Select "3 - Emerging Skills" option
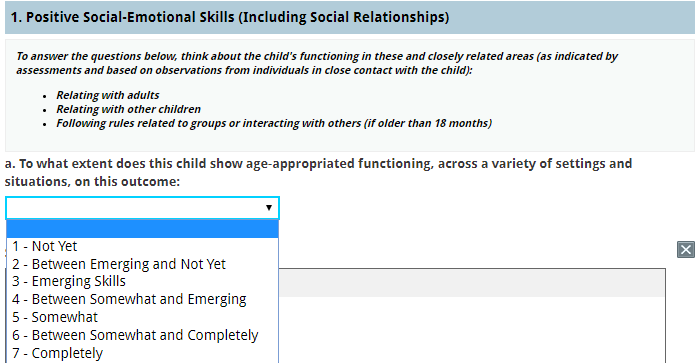The image size is (698, 363). coord(69,281)
